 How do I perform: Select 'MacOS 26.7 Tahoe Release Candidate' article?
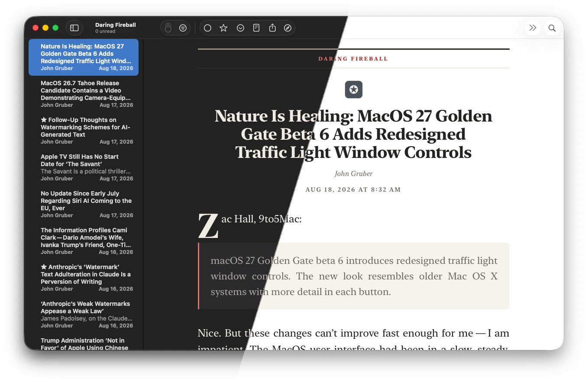[x=84, y=94]
